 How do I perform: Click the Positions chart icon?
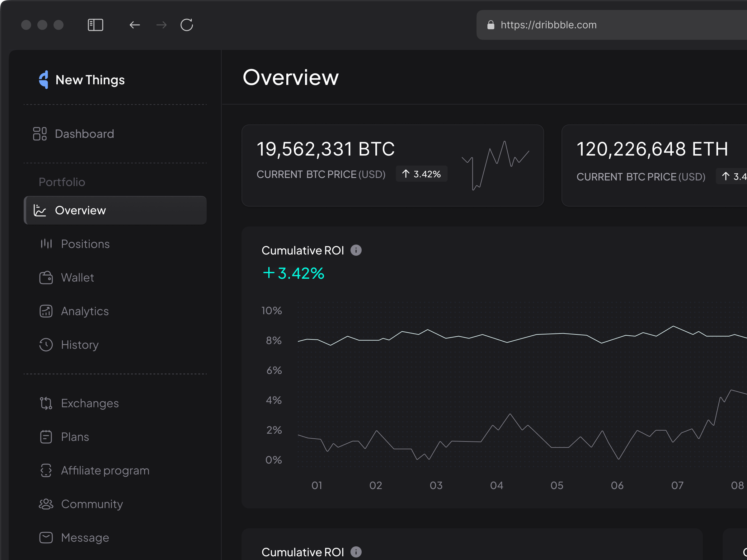(x=45, y=244)
